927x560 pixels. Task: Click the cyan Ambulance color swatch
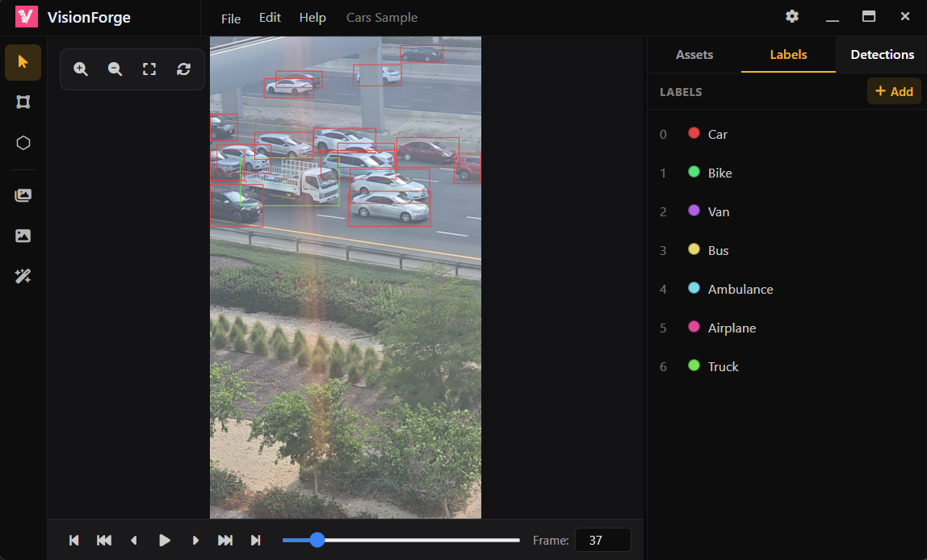pos(694,288)
